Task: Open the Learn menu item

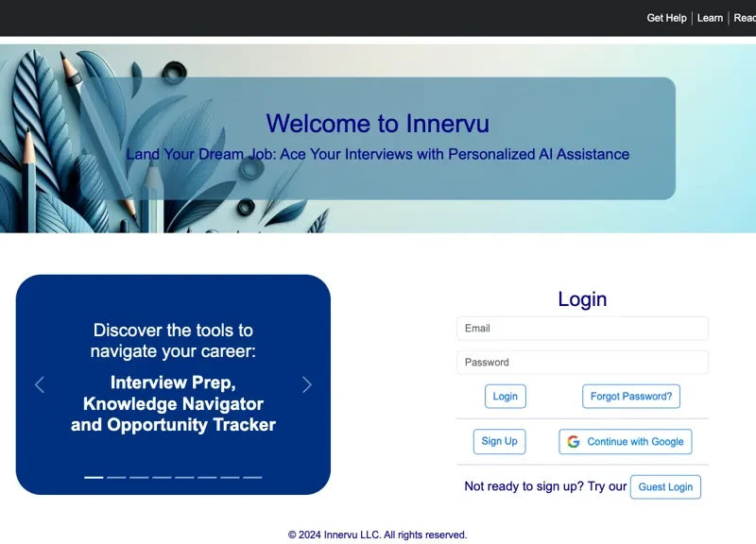Action: (710, 17)
